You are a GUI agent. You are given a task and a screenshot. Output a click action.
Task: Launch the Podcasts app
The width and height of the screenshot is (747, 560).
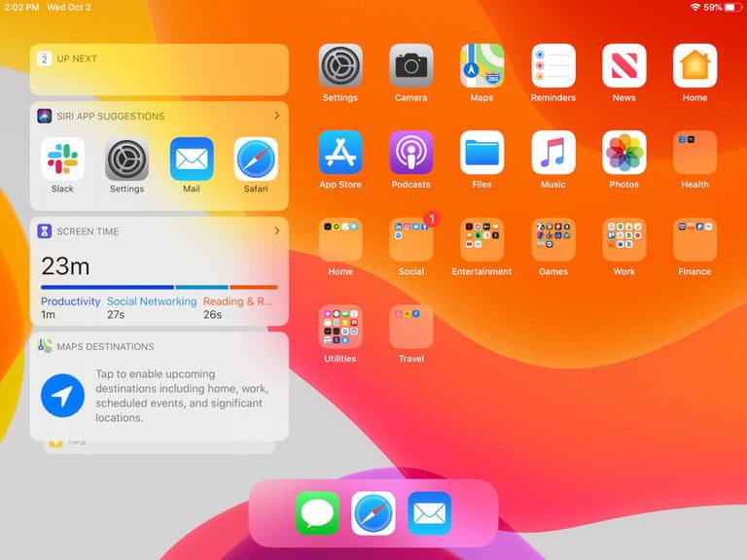click(411, 153)
